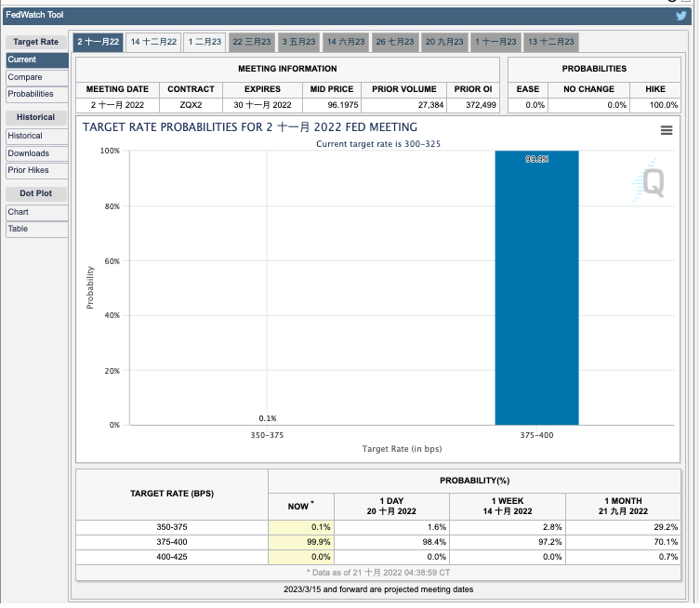
Task: Click the 99.9% bar data label
Action: coord(536,159)
